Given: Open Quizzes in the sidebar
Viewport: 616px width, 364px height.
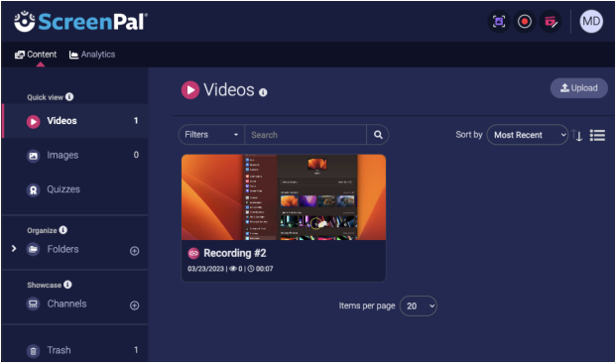Looking at the screenshot, I should click(75, 189).
